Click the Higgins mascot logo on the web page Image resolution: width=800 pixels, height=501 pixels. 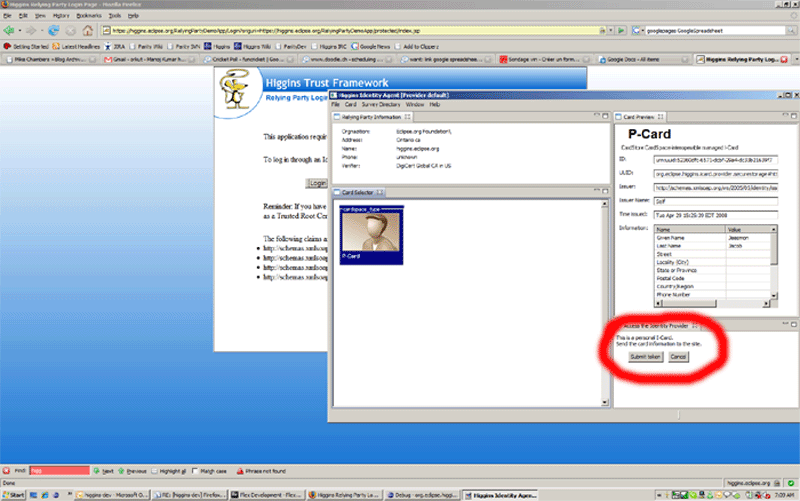pyautogui.click(x=235, y=89)
